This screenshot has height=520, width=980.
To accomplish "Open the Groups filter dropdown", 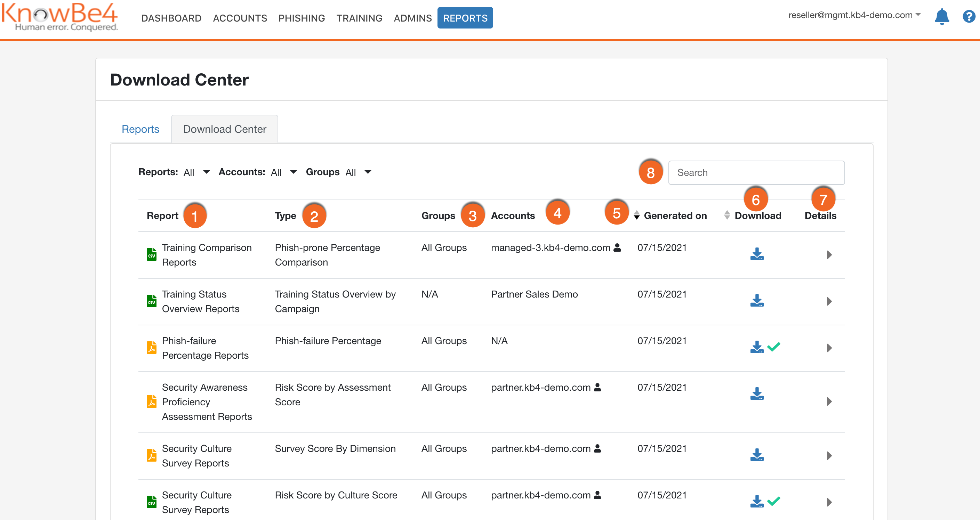I will point(358,172).
